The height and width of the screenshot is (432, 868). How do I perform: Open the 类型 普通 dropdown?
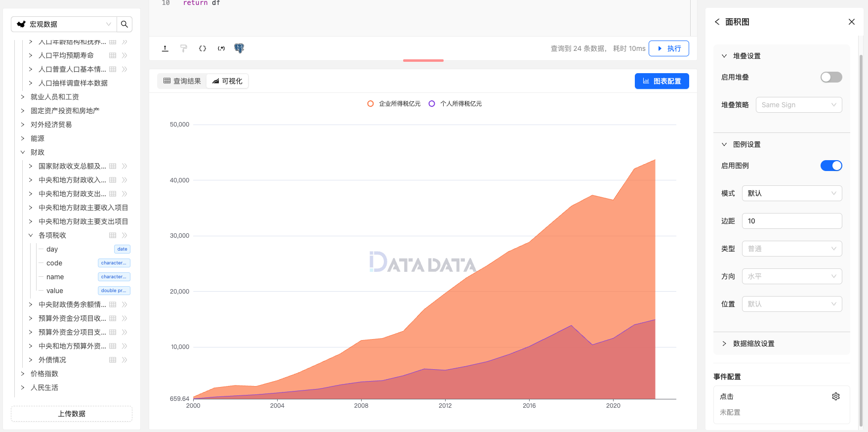(792, 249)
